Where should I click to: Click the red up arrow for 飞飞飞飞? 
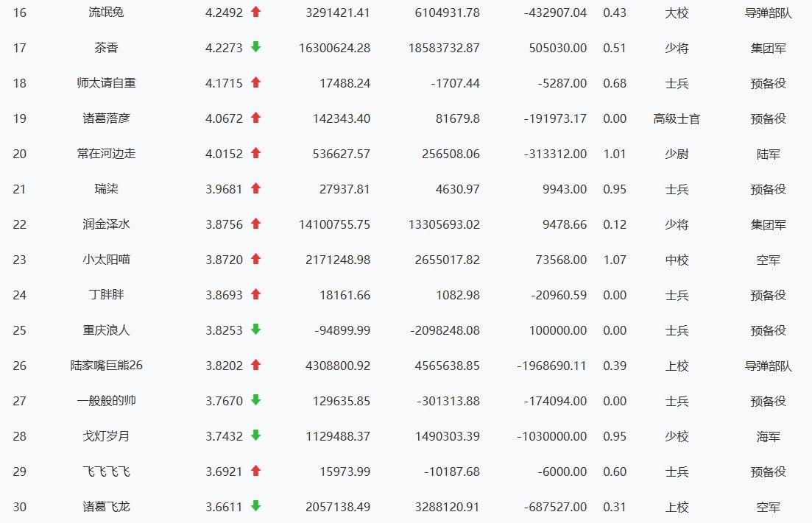point(255,471)
